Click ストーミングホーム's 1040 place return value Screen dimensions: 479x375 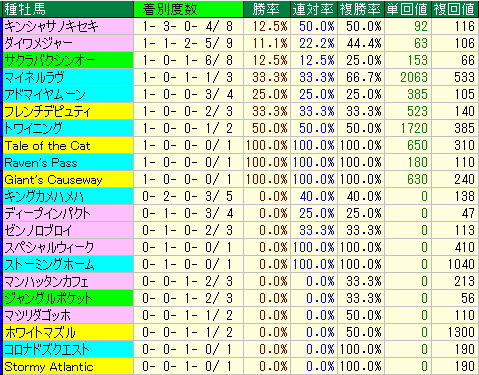coord(461,264)
